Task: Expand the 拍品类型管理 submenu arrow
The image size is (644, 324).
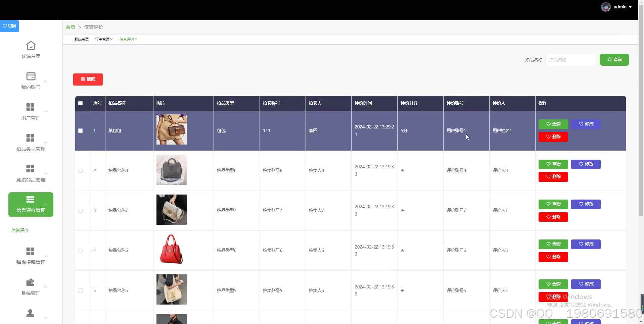Action: pyautogui.click(x=46, y=143)
